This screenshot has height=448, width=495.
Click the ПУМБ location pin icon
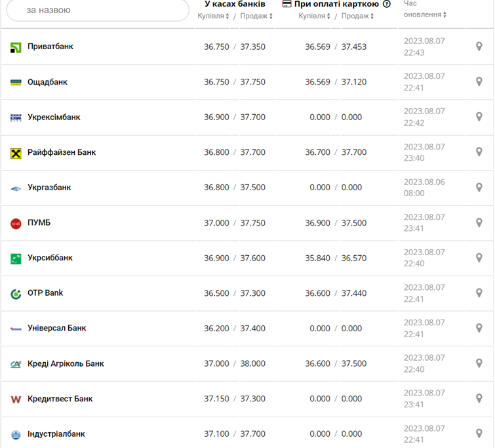[x=479, y=222]
